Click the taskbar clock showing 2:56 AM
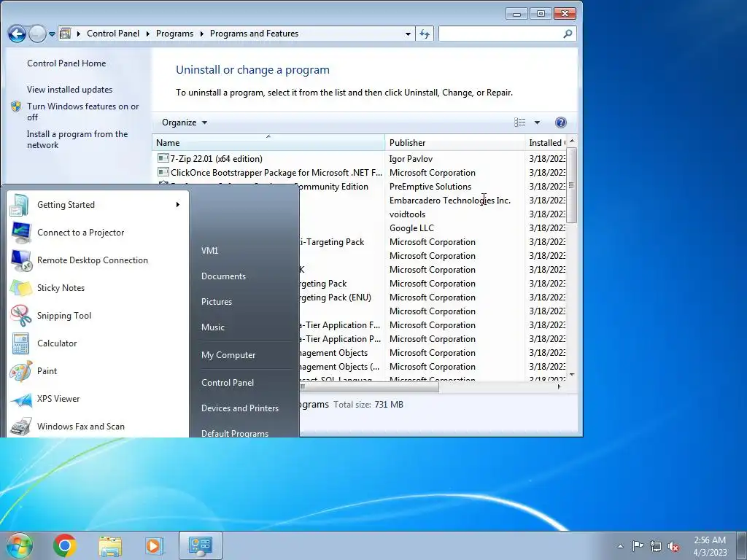Viewport: 747px width, 560px height. [710, 546]
